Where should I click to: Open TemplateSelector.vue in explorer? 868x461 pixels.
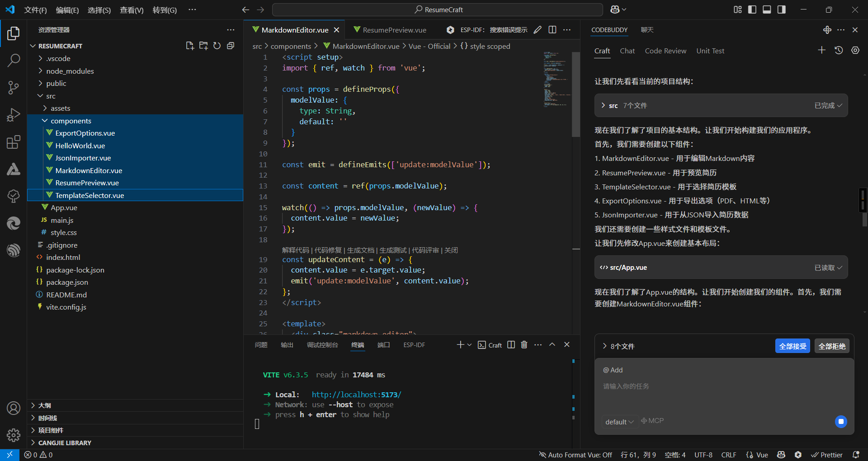pyautogui.click(x=135, y=195)
